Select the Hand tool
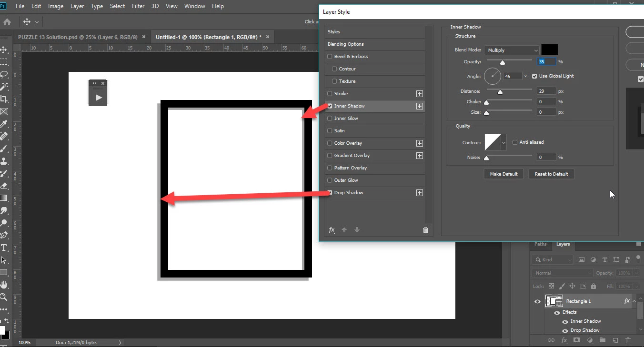 point(3,285)
